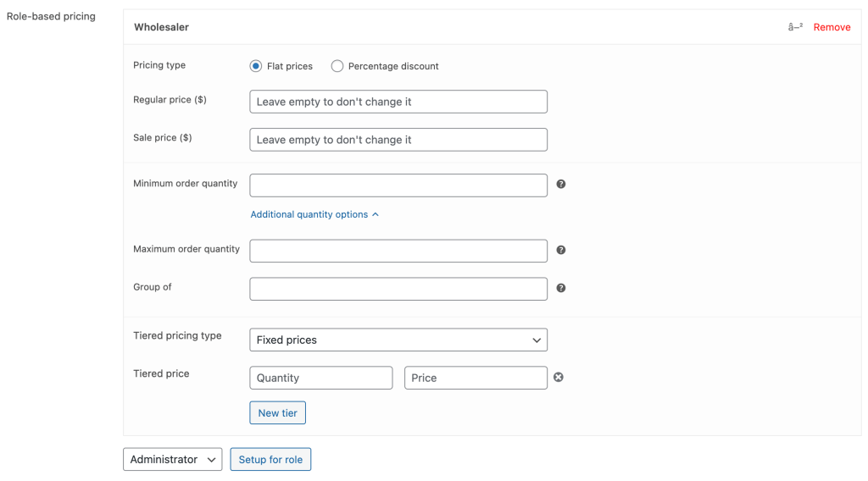Select the Flat prices radio option
This screenshot has width=868, height=481.
tap(256, 66)
